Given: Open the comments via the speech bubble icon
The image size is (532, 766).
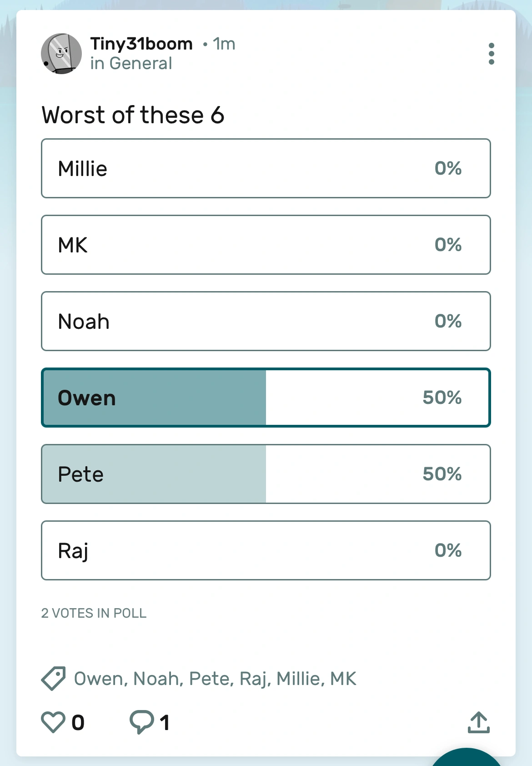Looking at the screenshot, I should (x=142, y=721).
